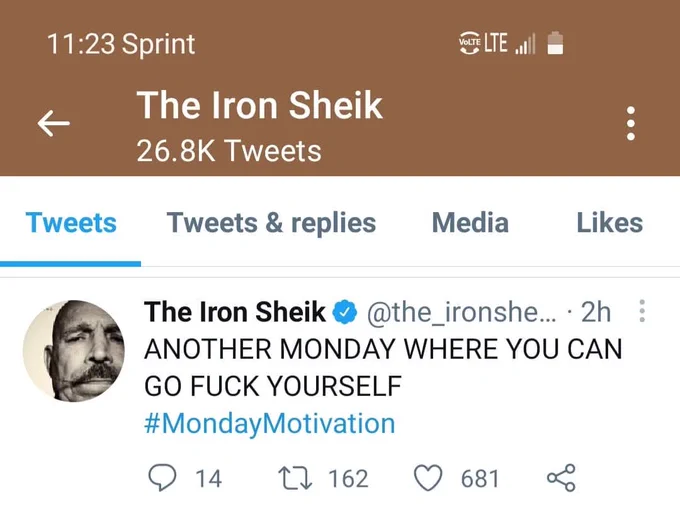Click The Iron Sheik header title
680x509 pixels.
pos(259,105)
